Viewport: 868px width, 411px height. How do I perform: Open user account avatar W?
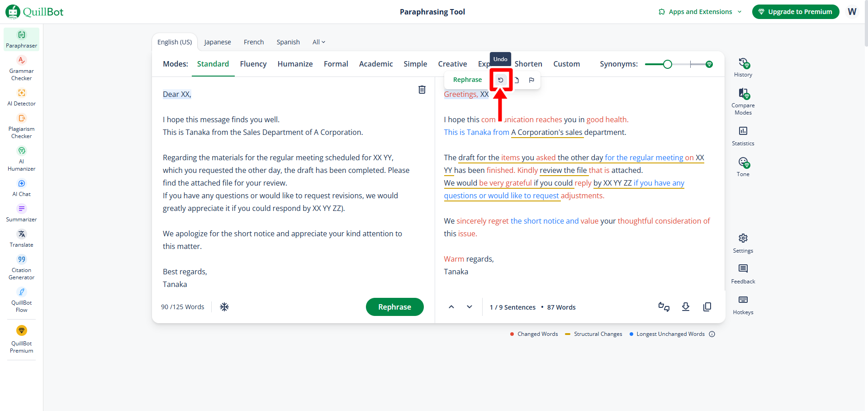pos(852,12)
